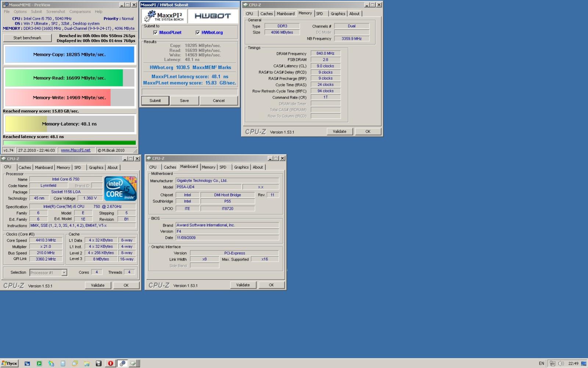The image size is (588, 368).
Task: Click OK in CPU-Z Mainboard window
Action: (271, 285)
